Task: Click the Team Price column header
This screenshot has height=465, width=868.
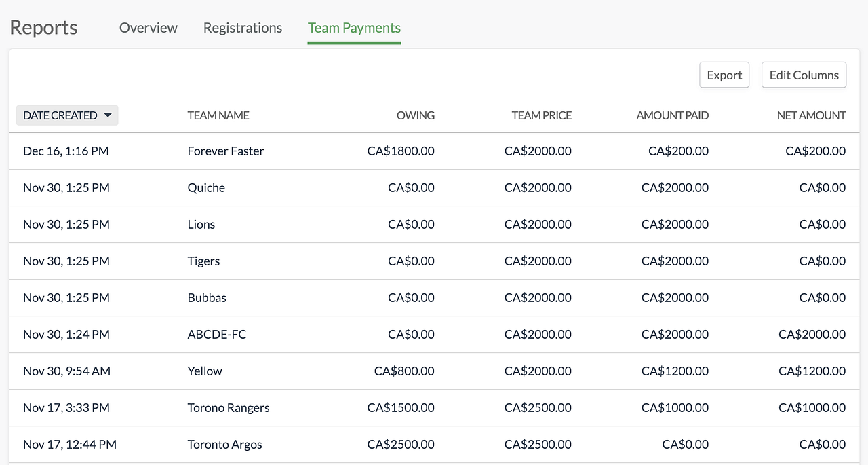Action: pos(541,115)
